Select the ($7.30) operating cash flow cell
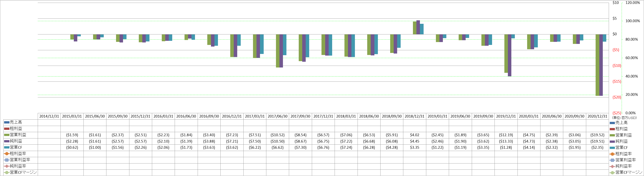This screenshot has height=176, width=644. 301,147
